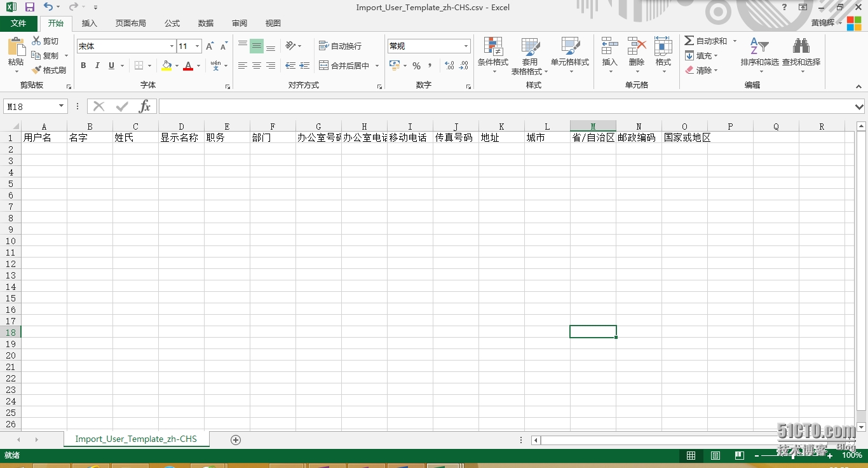Toggle Wrap Text (自动换行)
Viewport: 868px width, 468px height.
coord(340,46)
